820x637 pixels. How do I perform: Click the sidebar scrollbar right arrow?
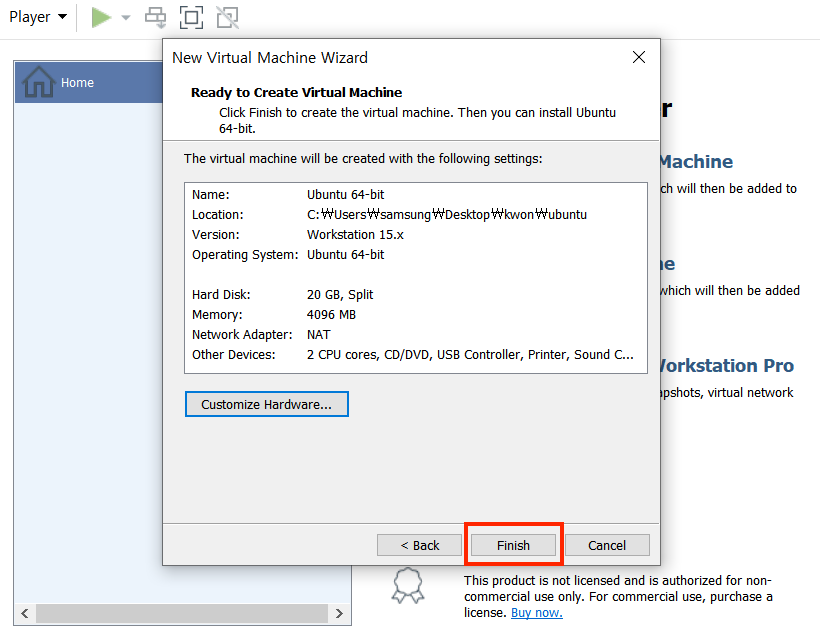pyautogui.click(x=339, y=613)
